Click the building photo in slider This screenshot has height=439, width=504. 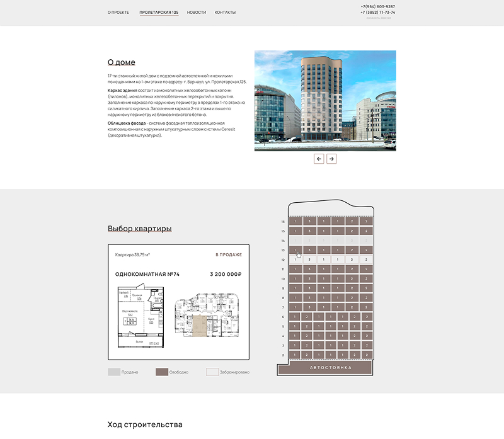click(325, 101)
